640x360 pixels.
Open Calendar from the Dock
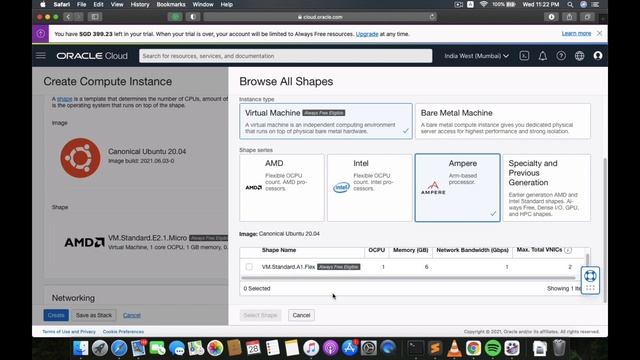click(253, 348)
